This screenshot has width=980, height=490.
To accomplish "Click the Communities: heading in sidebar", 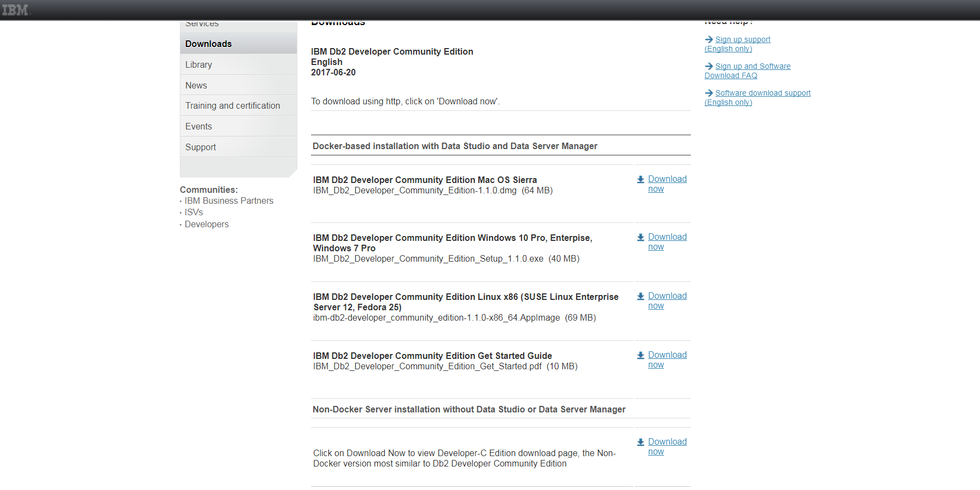I will tap(209, 190).
